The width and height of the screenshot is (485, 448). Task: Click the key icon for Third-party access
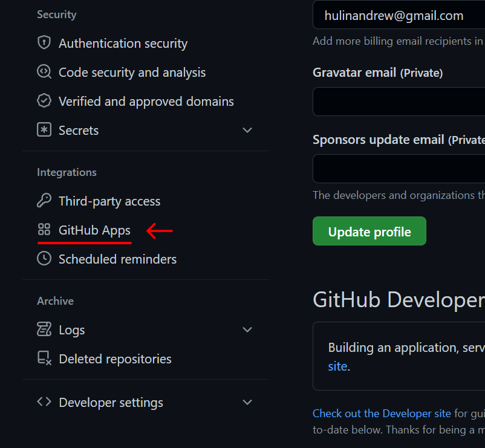pos(44,200)
